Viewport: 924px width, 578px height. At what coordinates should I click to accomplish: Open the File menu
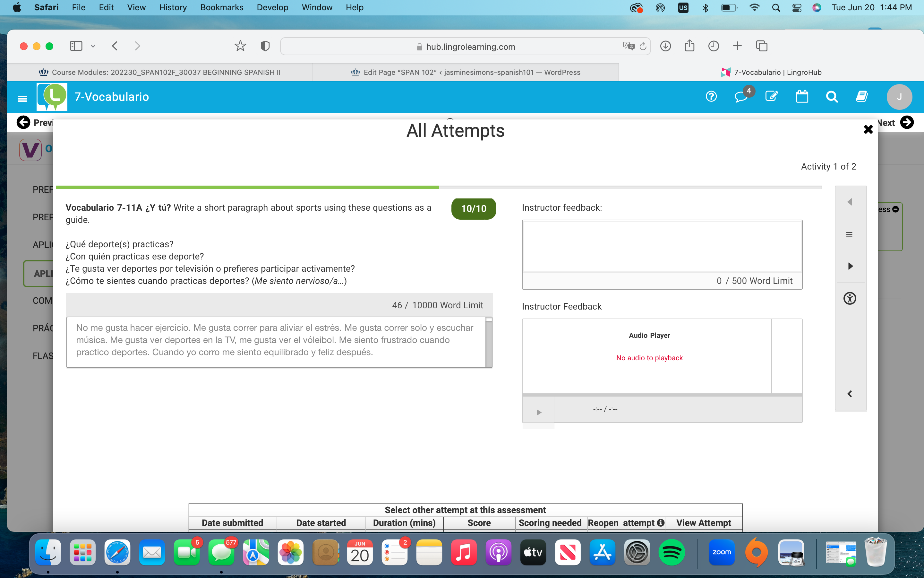click(79, 7)
